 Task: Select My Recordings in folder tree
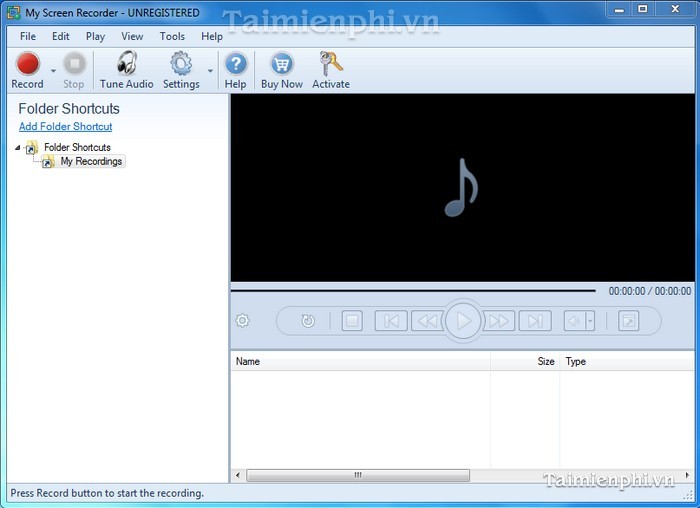(x=91, y=161)
